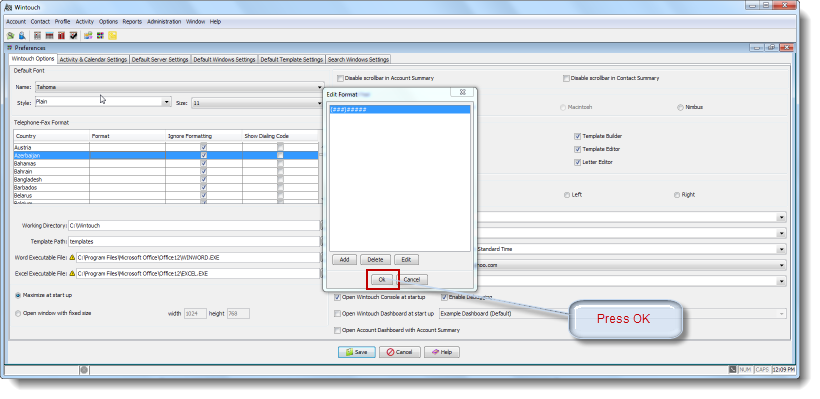The height and width of the screenshot is (399, 820).
Task: Enable Open Wintouch Dashboard at start up
Action: [x=337, y=314]
